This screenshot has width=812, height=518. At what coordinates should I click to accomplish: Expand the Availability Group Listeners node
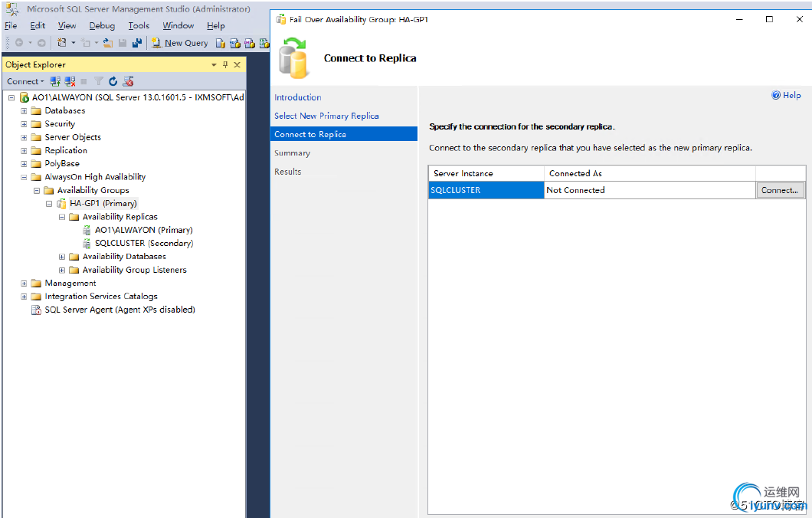click(62, 270)
